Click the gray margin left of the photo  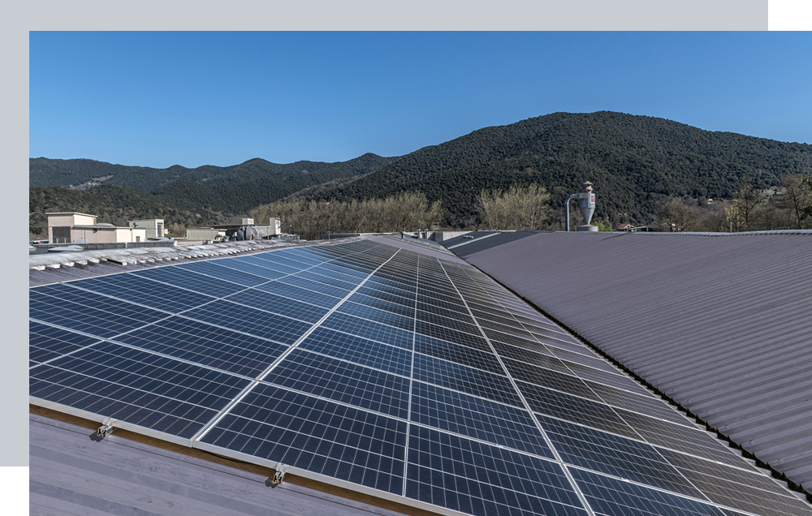(14, 243)
